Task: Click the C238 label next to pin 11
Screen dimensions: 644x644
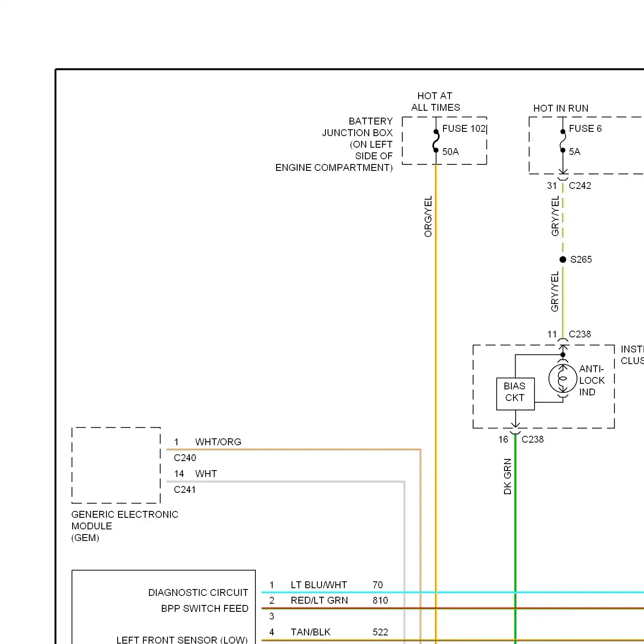Action: (580, 334)
